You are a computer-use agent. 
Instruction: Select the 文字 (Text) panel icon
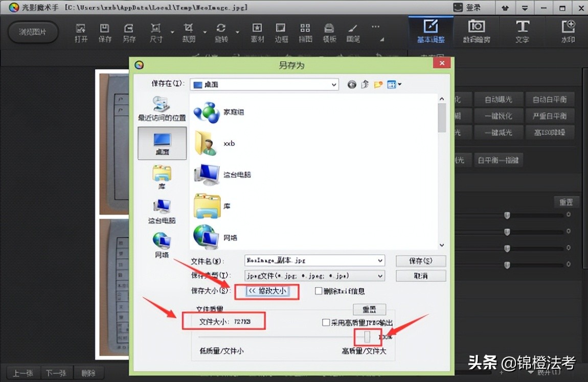523,31
